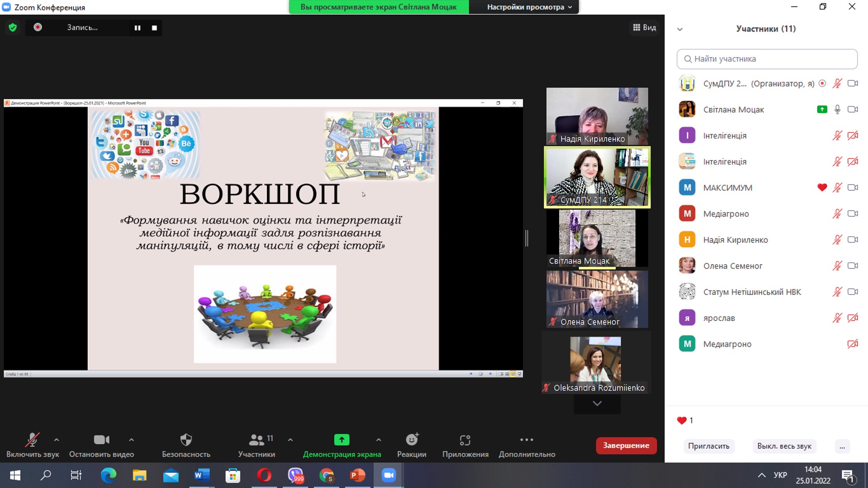Screen dimensions: 868x488
Task: Pause the meeting recording
Action: pos(137,28)
